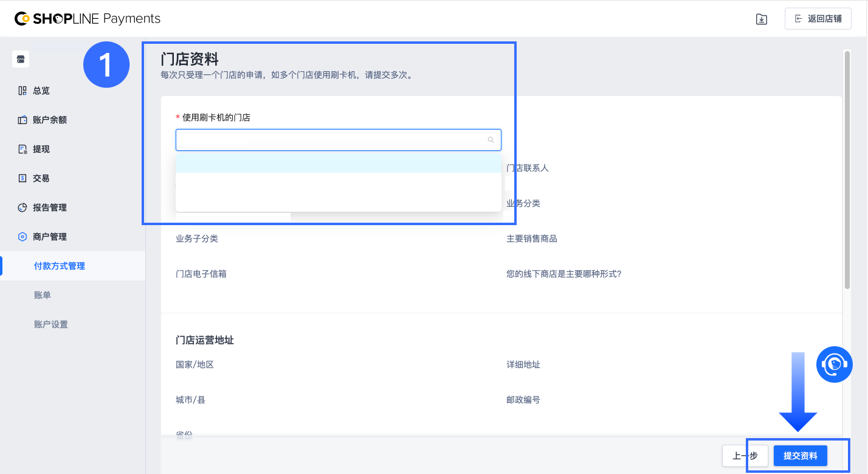Click the 提交资料 submit button
Image resolution: width=868 pixels, height=474 pixels.
pyautogui.click(x=800, y=456)
